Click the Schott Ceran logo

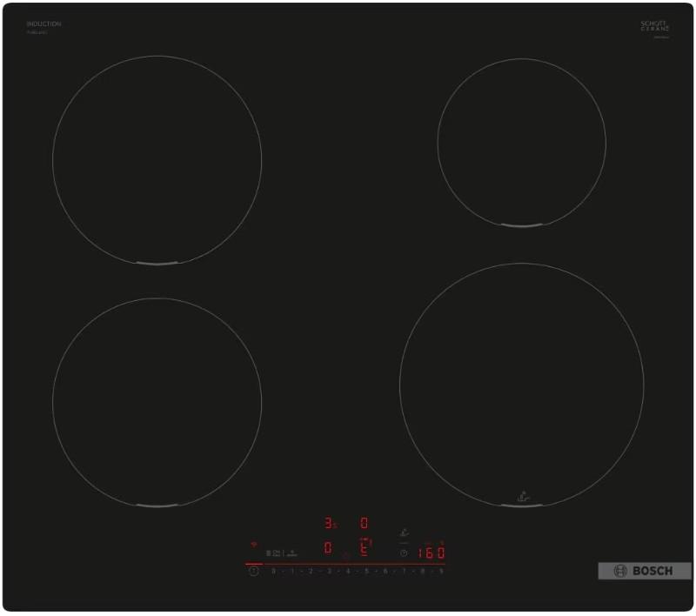coord(654,27)
